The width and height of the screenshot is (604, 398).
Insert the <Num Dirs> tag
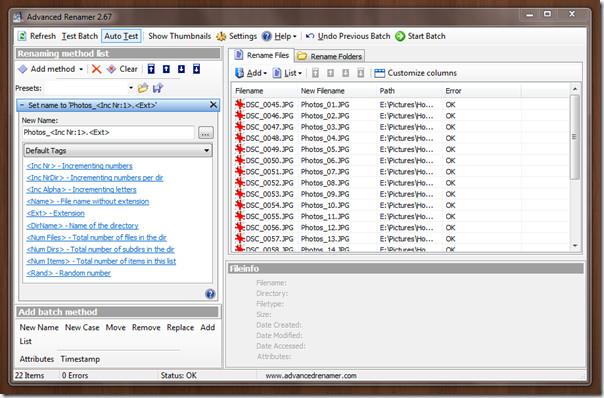click(x=100, y=250)
